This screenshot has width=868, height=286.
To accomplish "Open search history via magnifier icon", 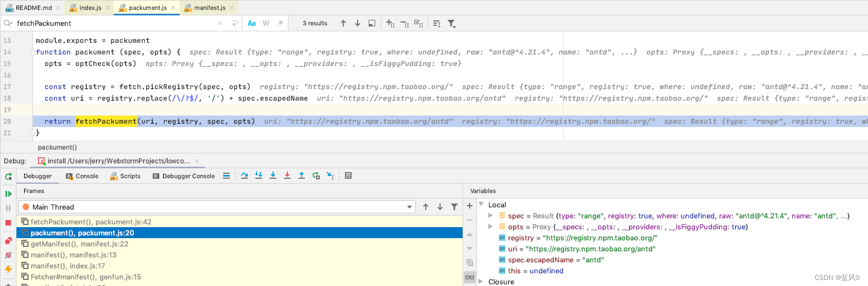I will point(8,23).
